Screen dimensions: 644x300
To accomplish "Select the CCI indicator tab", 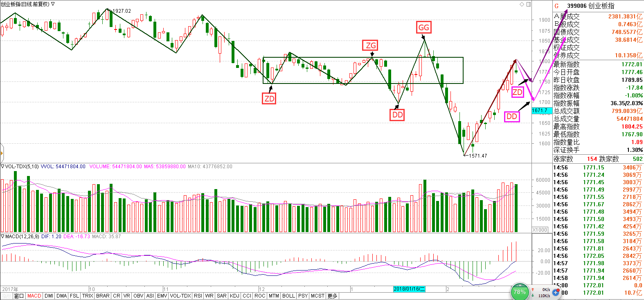I will [x=247, y=296].
